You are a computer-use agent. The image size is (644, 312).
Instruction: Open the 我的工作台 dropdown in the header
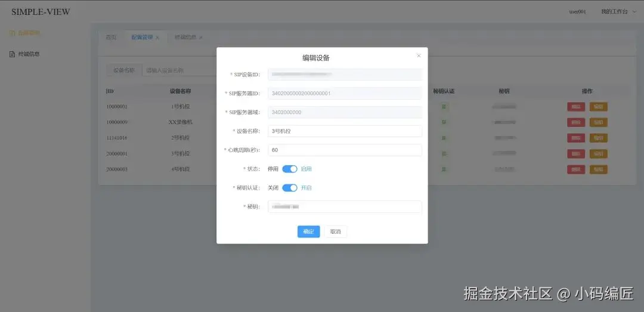[618, 11]
